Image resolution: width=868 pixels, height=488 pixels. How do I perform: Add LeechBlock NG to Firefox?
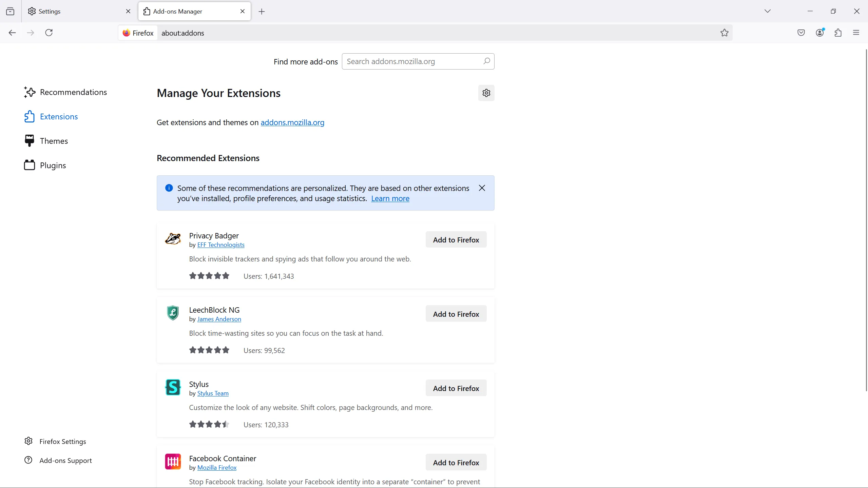click(x=456, y=314)
